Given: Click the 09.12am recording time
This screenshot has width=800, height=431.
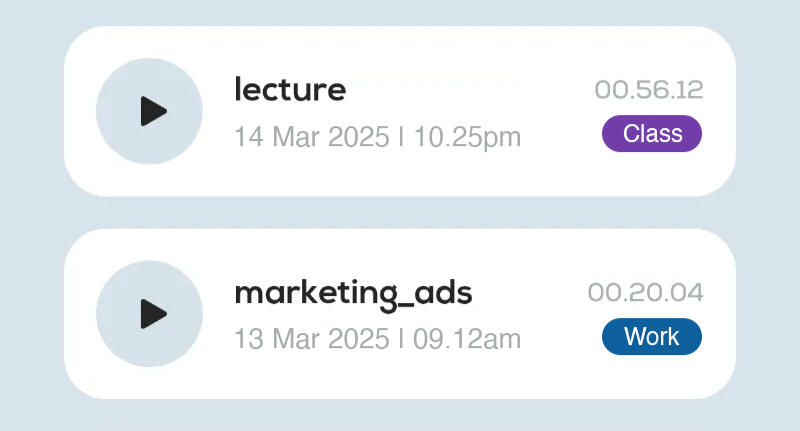Looking at the screenshot, I should (467, 340).
